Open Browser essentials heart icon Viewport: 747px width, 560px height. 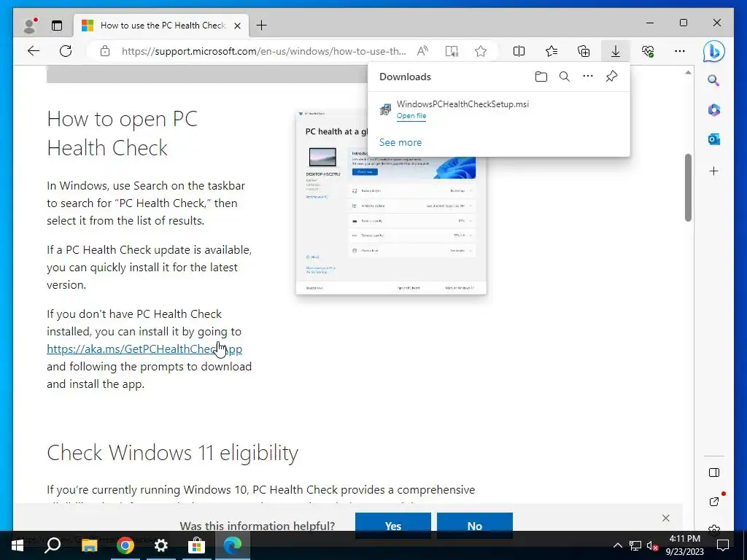(x=648, y=51)
